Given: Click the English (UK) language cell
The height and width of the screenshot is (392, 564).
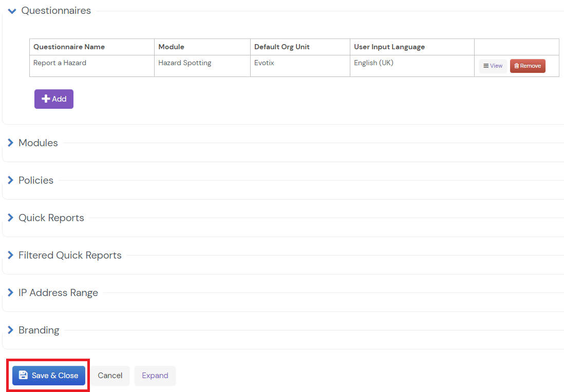Looking at the screenshot, I should [x=373, y=63].
